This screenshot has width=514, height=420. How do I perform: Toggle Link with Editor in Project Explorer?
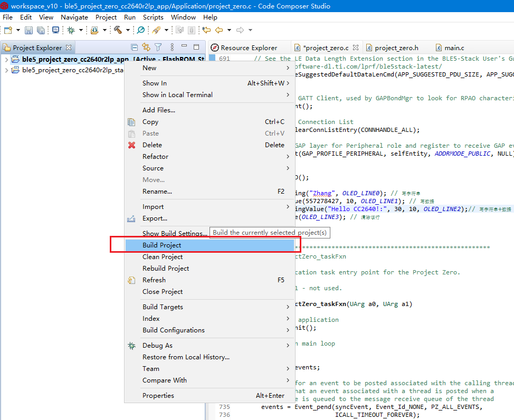146,47
